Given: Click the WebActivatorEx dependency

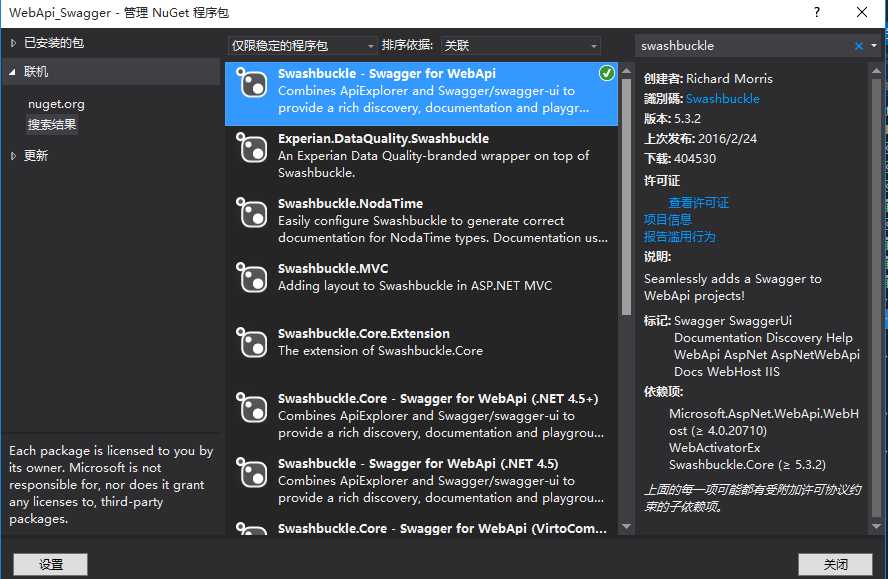Looking at the screenshot, I should (714, 448).
